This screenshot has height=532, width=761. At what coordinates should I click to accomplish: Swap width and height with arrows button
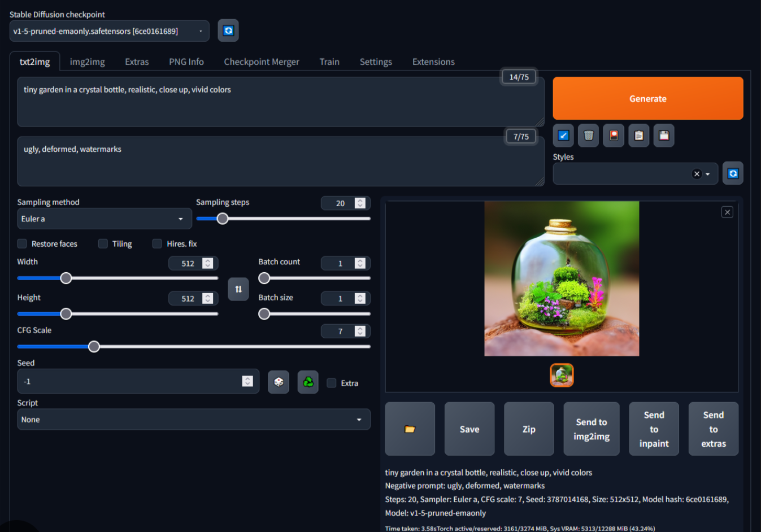[x=238, y=289]
